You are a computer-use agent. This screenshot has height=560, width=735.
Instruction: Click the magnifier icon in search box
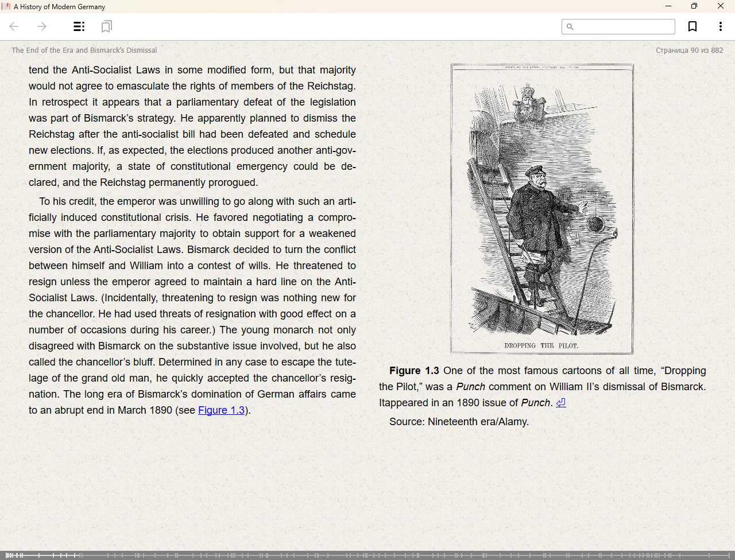tap(570, 26)
